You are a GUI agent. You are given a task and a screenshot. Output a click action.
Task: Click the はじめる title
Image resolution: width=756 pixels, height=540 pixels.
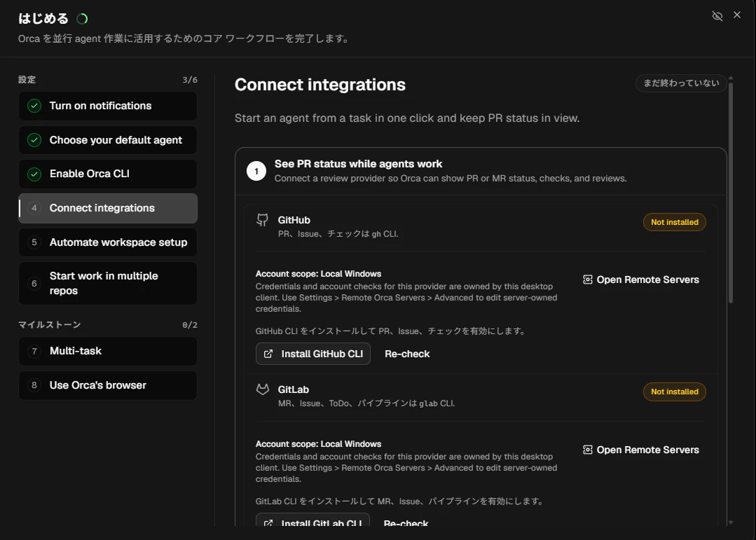pyautogui.click(x=43, y=18)
